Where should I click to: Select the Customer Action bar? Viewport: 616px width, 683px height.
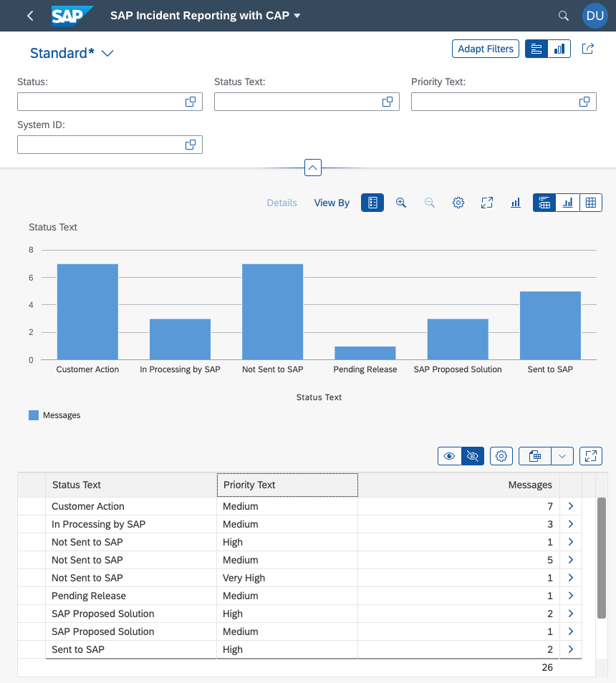[x=87, y=312]
